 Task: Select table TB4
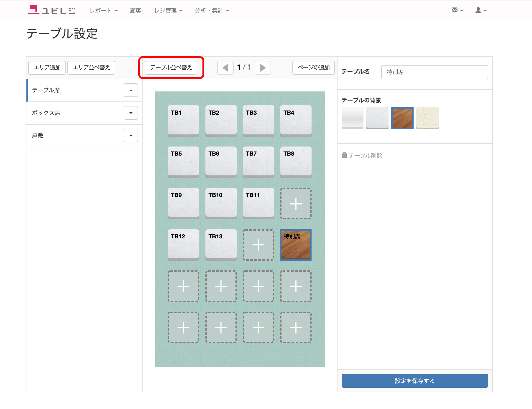(x=296, y=121)
